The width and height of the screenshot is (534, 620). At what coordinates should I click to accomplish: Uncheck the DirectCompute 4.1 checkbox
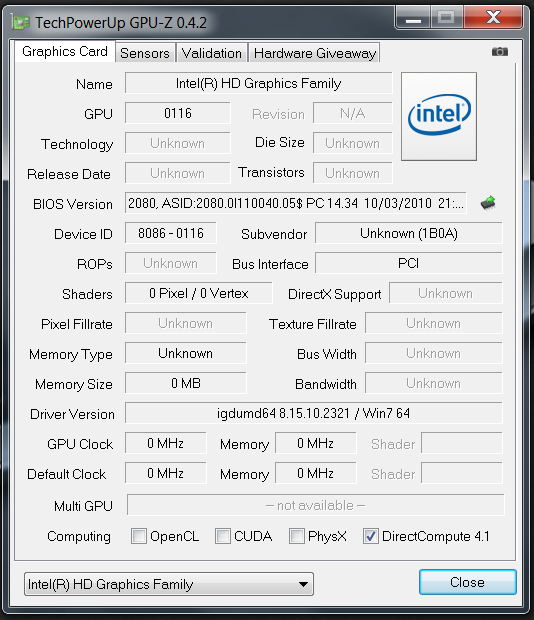(371, 536)
